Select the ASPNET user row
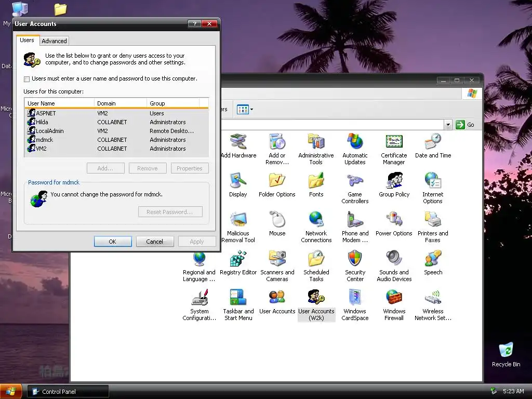 116,113
